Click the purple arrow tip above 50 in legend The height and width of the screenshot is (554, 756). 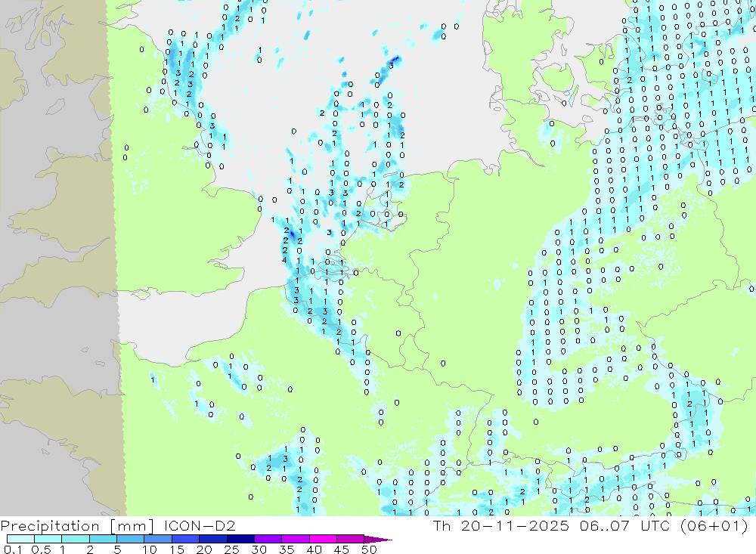point(378,540)
